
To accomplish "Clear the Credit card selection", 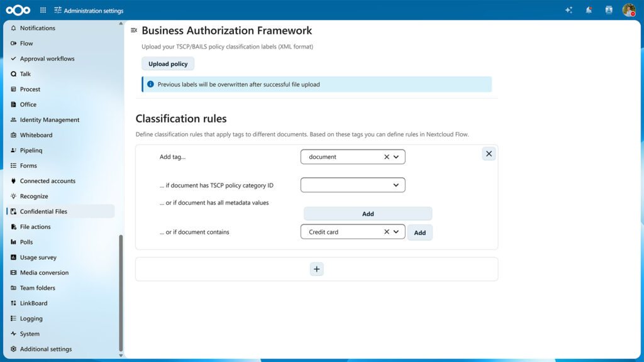I will (387, 232).
